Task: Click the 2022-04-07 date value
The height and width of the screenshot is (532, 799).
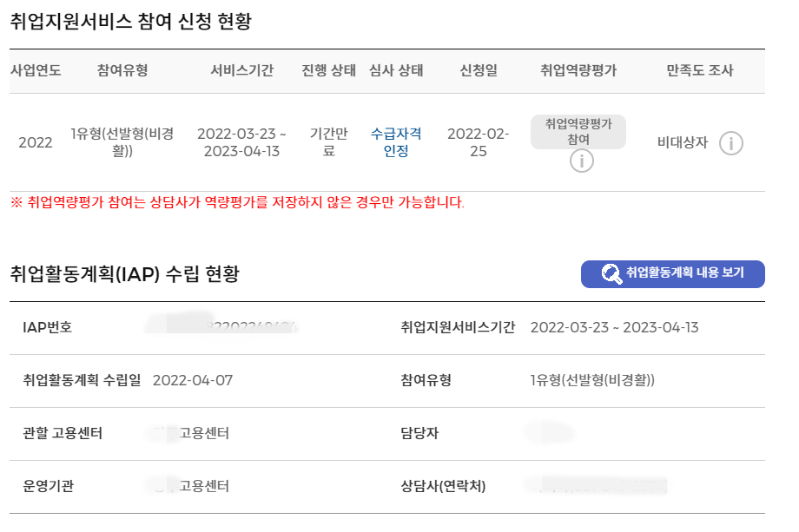Action: tap(193, 380)
